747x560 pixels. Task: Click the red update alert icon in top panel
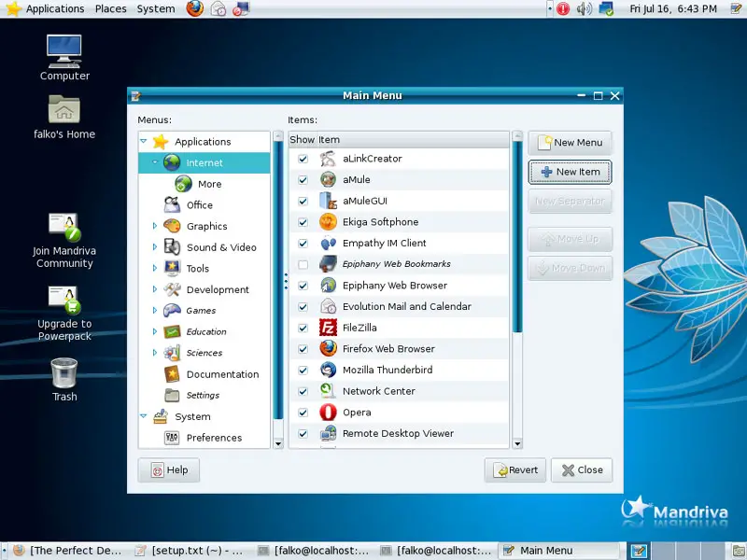point(563,8)
